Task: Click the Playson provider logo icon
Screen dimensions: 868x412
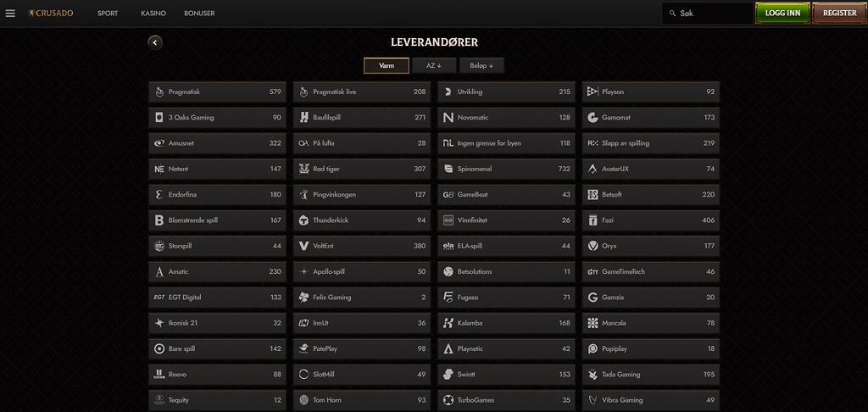Action: point(593,92)
